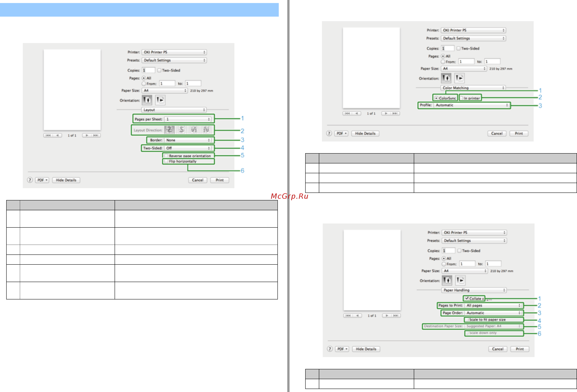The width and height of the screenshot is (577, 392).
Task: Open the Destination Paper Size dropdown
Action: point(493,326)
